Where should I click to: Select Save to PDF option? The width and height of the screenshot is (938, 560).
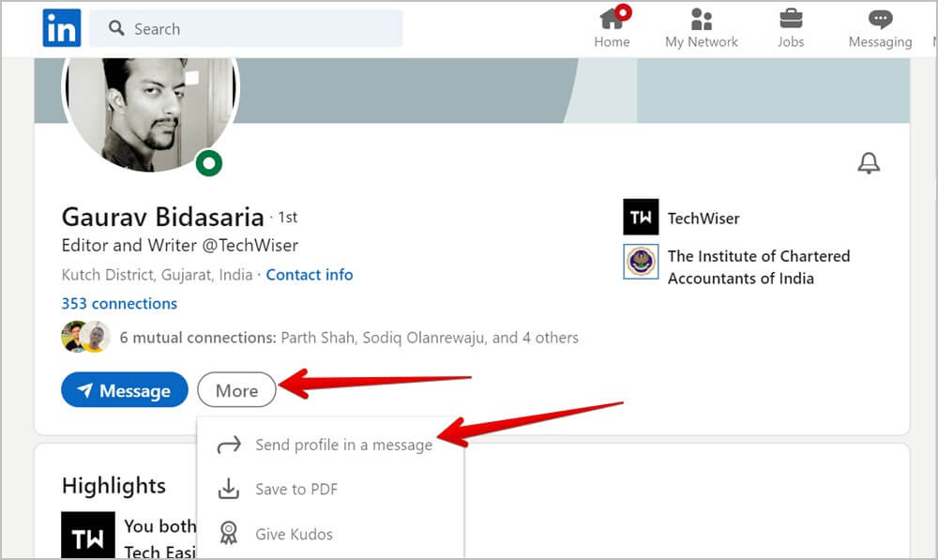[330, 489]
